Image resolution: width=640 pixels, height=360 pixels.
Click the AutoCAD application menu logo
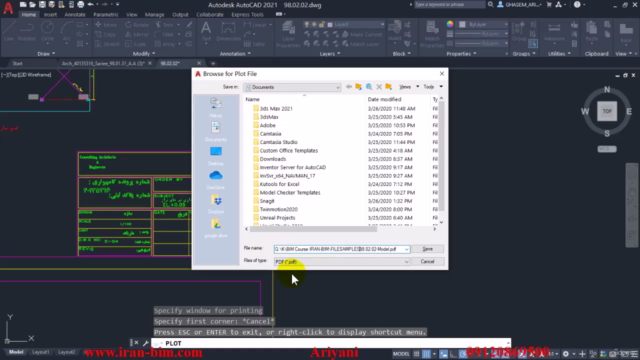pos(8,7)
